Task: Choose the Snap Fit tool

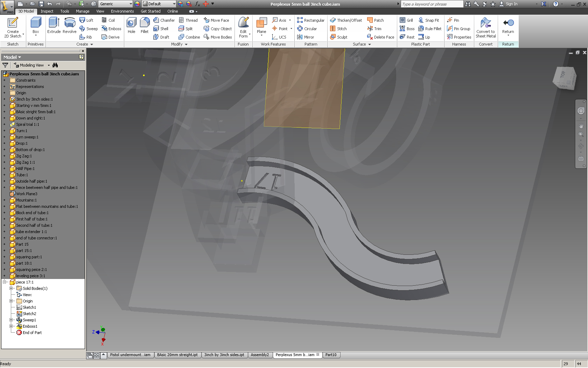Action: pyautogui.click(x=429, y=20)
